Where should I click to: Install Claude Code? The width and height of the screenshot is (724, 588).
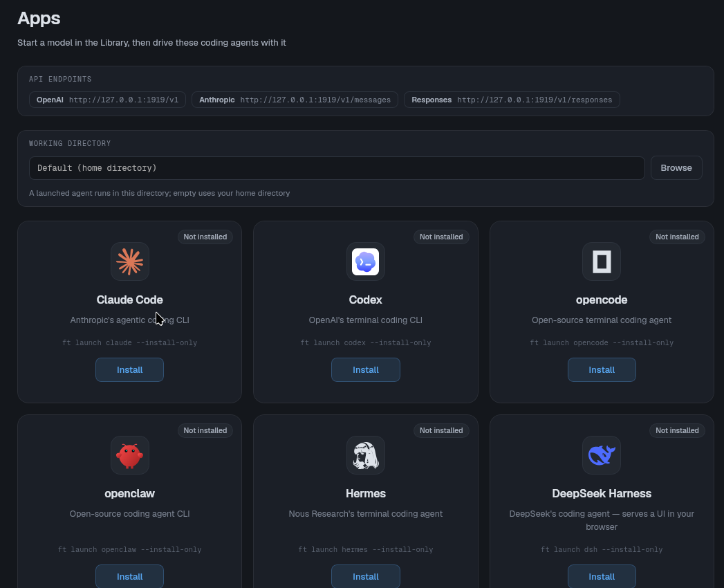click(x=130, y=369)
